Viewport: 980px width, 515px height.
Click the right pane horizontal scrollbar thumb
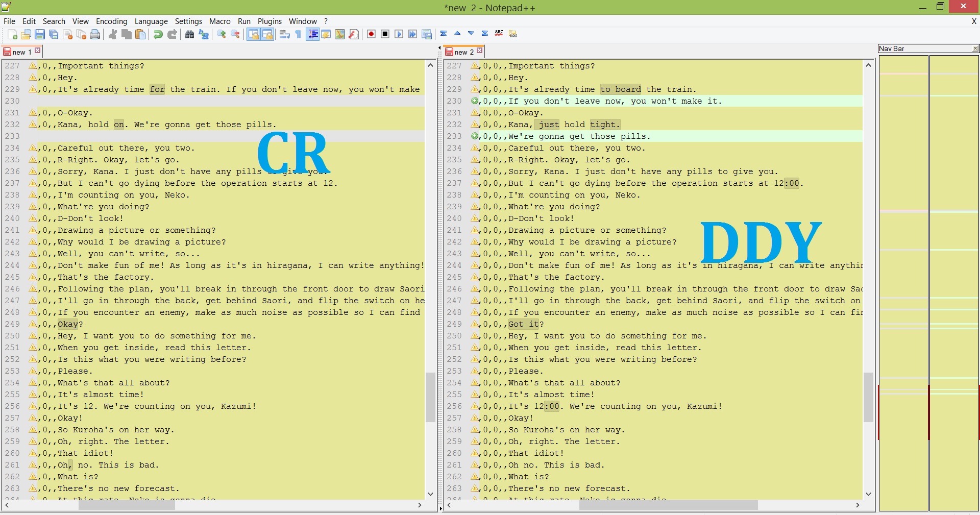[668, 505]
